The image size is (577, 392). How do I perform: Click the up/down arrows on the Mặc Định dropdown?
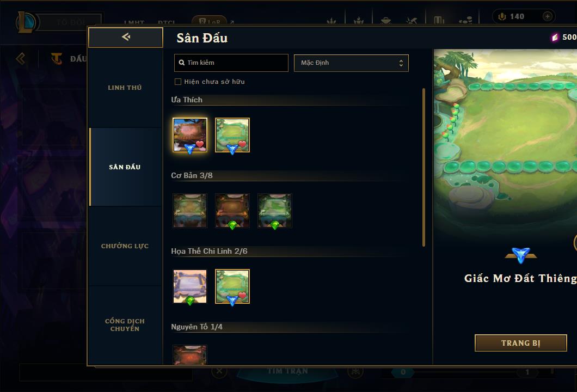coord(401,63)
